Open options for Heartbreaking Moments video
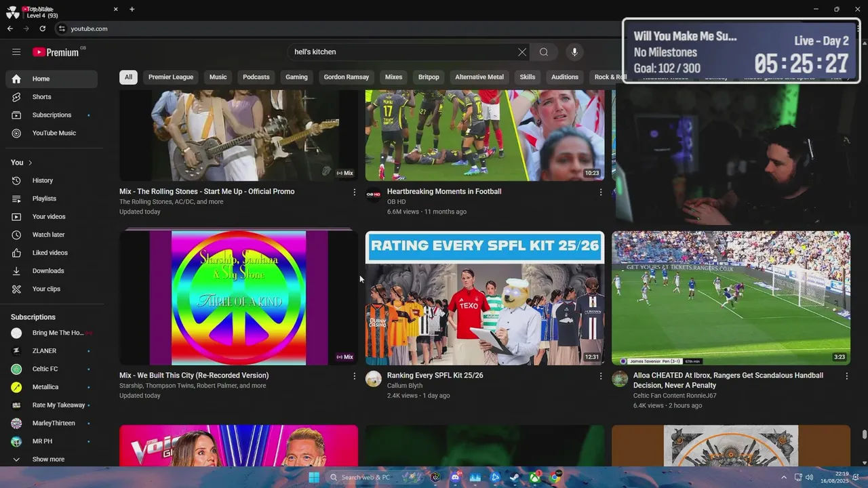 (x=600, y=192)
